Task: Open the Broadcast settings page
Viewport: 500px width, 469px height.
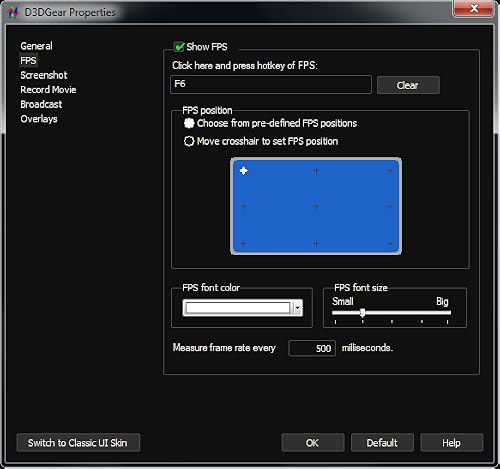Action: coord(41,104)
